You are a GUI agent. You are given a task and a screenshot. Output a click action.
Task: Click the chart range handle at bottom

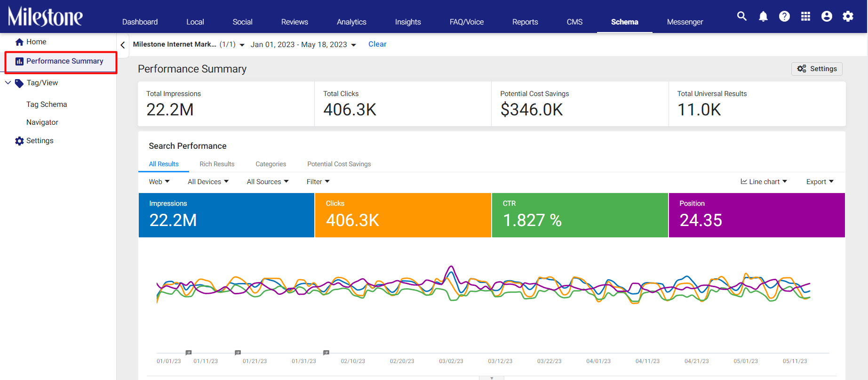coord(492,378)
